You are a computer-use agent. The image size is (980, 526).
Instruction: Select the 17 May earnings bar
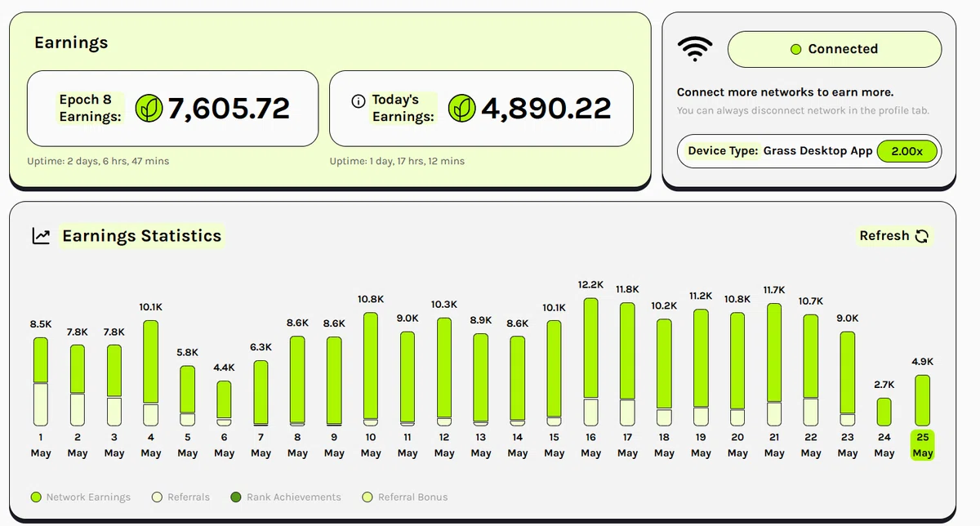(x=627, y=364)
